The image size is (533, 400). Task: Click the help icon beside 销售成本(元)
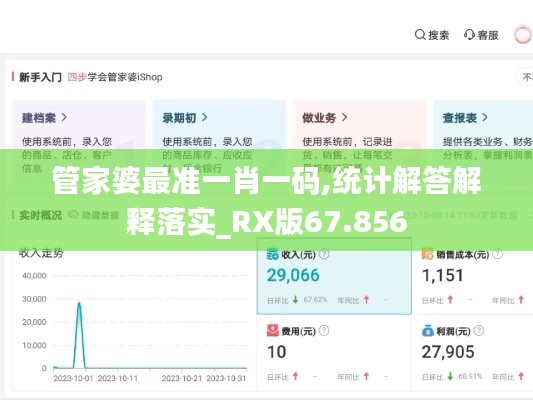497,254
